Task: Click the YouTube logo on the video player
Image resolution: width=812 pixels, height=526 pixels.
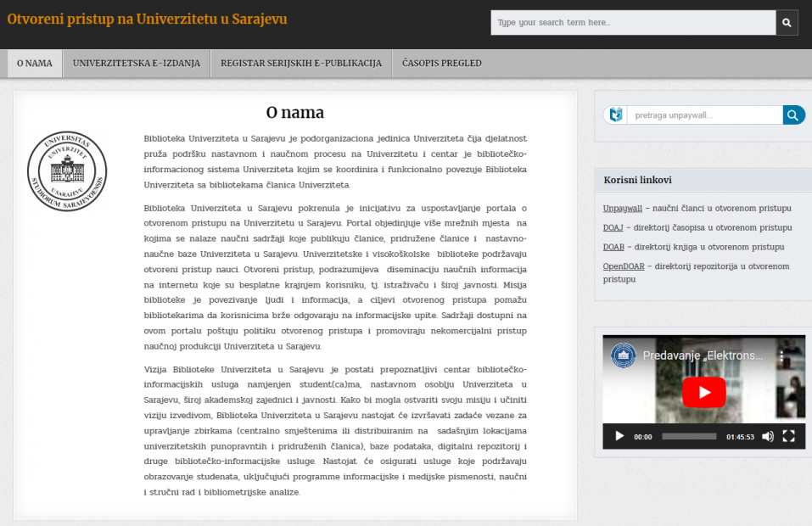Action: 703,393
